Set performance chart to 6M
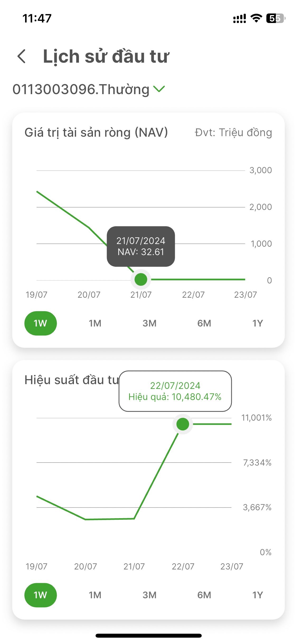This screenshot has width=297, height=644. (204, 595)
